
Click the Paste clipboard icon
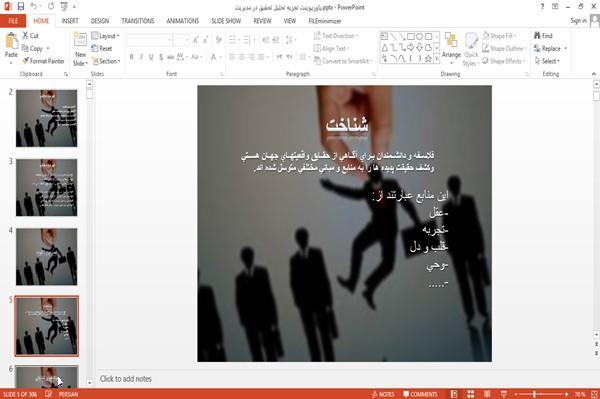point(11,41)
